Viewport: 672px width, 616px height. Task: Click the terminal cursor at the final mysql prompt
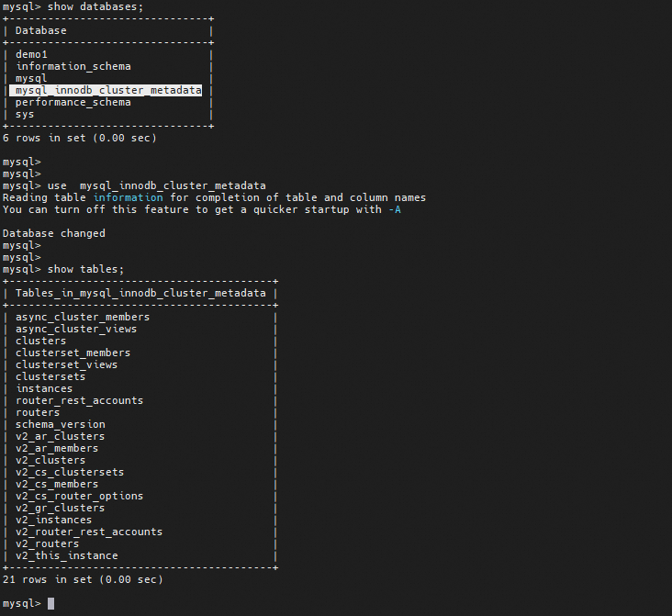51,603
